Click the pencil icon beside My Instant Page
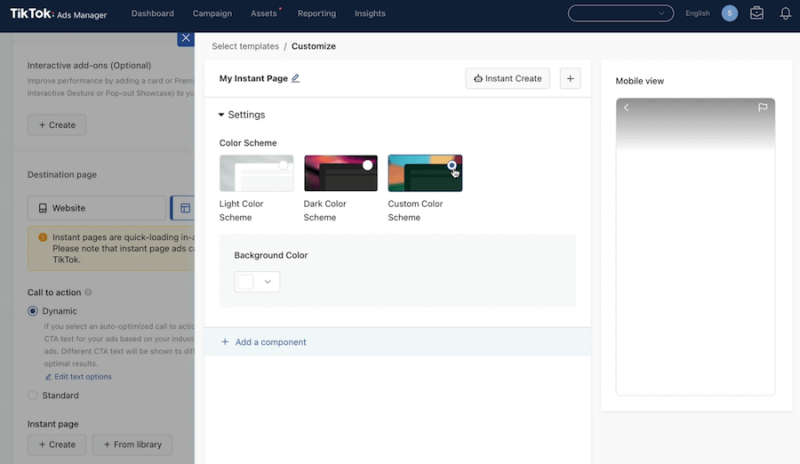The image size is (800, 464). coord(295,78)
